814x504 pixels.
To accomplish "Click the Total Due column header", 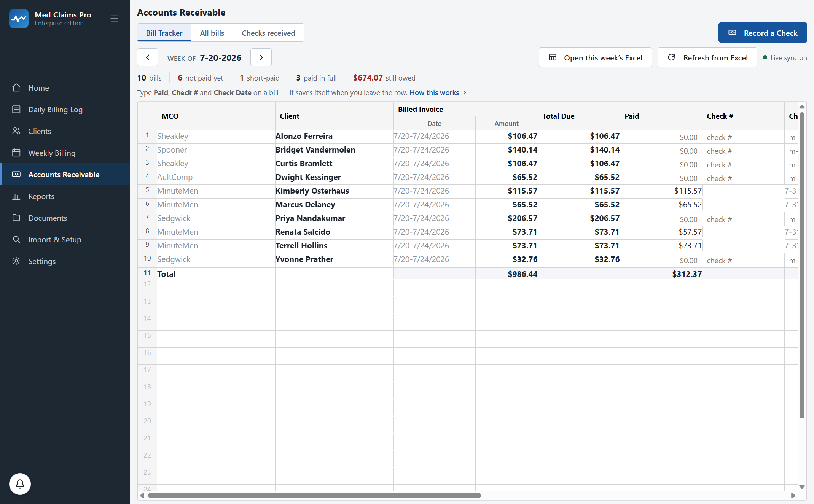I will point(579,116).
